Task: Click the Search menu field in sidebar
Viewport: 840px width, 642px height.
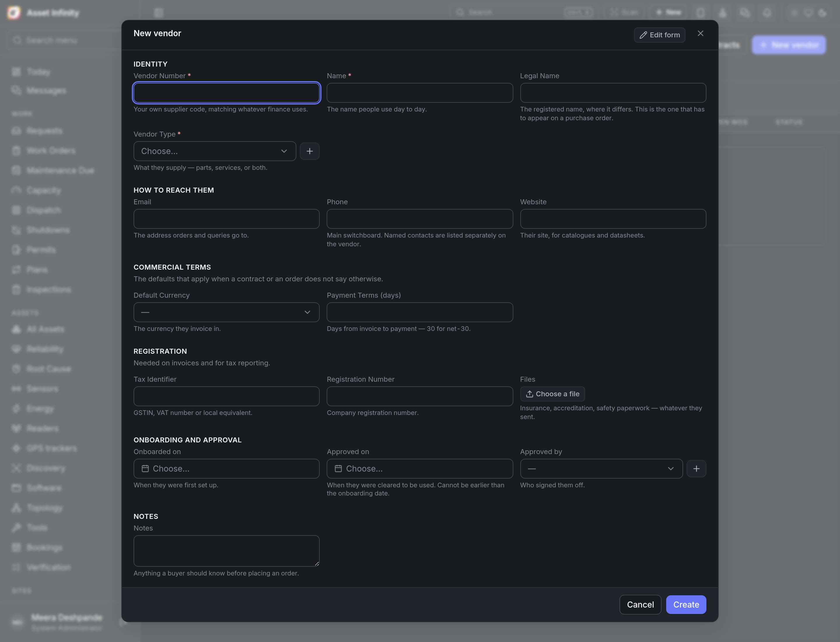Action: coord(65,40)
